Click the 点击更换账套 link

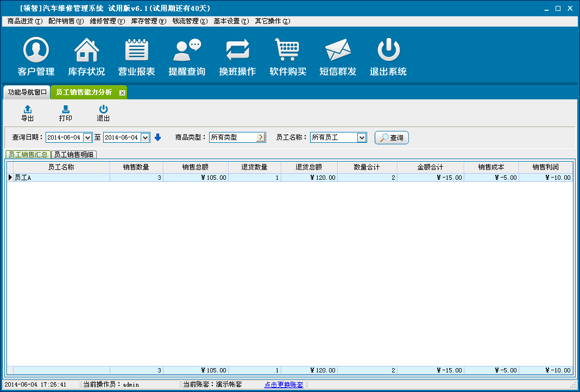pyautogui.click(x=284, y=384)
